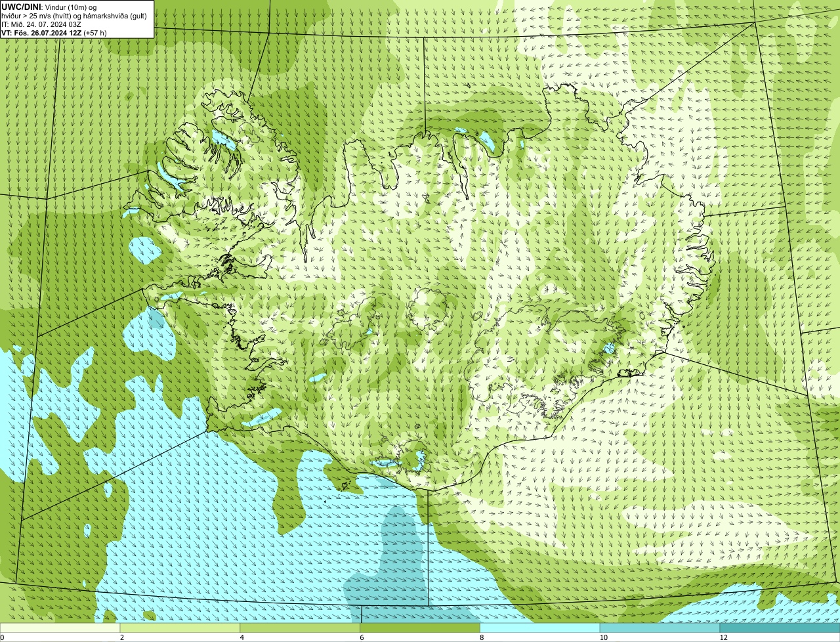Click the '2' label on the color scale
Screen dimensions: 840x642
[122, 637]
